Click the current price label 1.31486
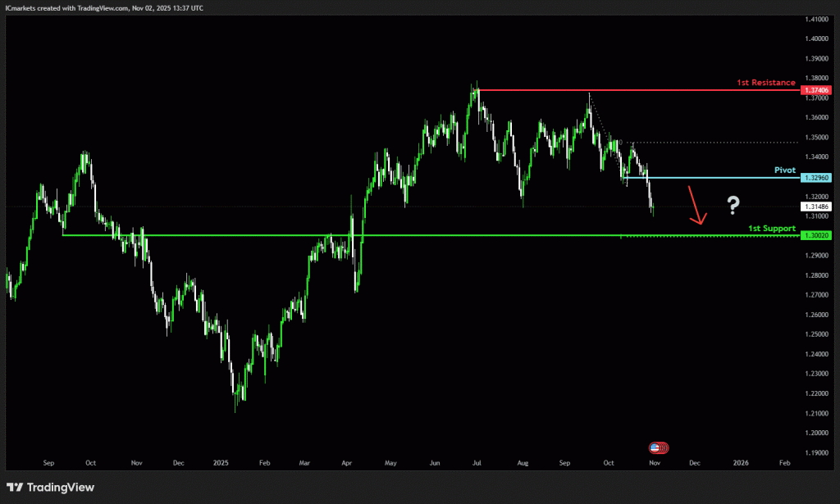 (x=816, y=207)
